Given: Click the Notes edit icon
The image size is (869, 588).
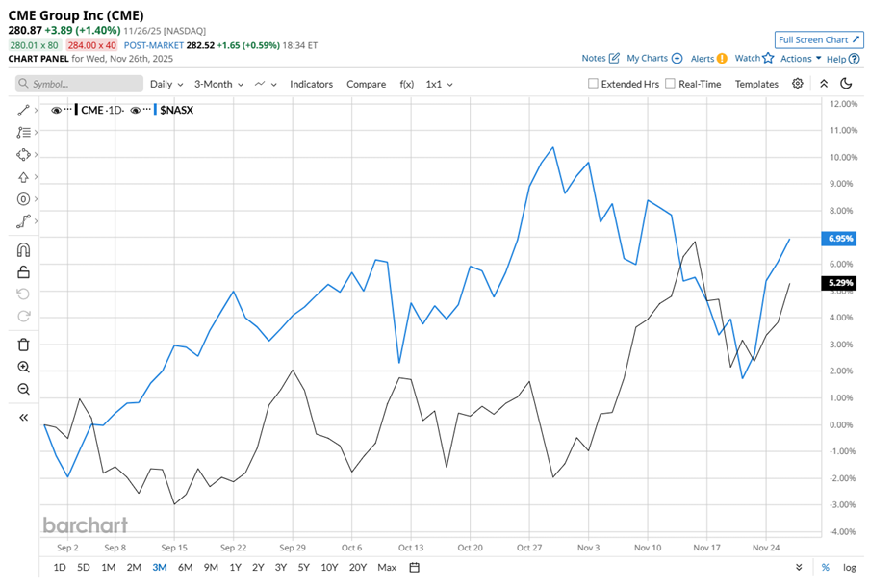Looking at the screenshot, I should [614, 58].
